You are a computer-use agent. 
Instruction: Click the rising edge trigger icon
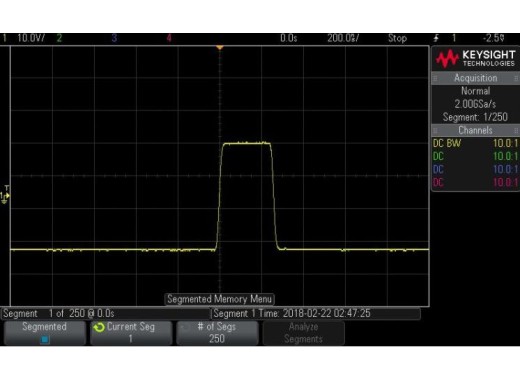tap(436, 38)
